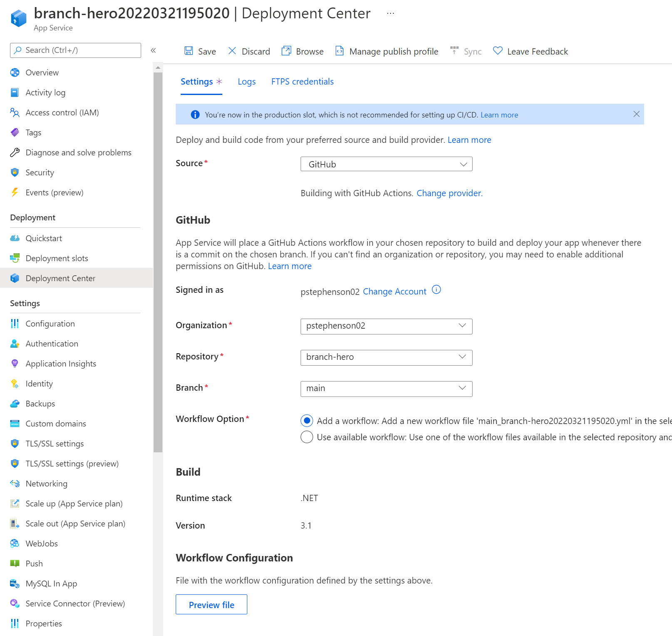Click the MySQL In App icon
This screenshot has width=672, height=636.
coord(15,584)
